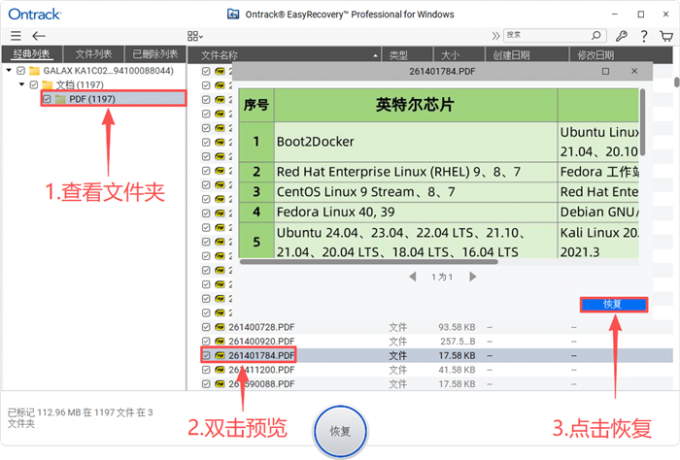Screen dimensions: 680x460
Task: Collapse the 文档 (1197) tree node
Action: coord(22,84)
